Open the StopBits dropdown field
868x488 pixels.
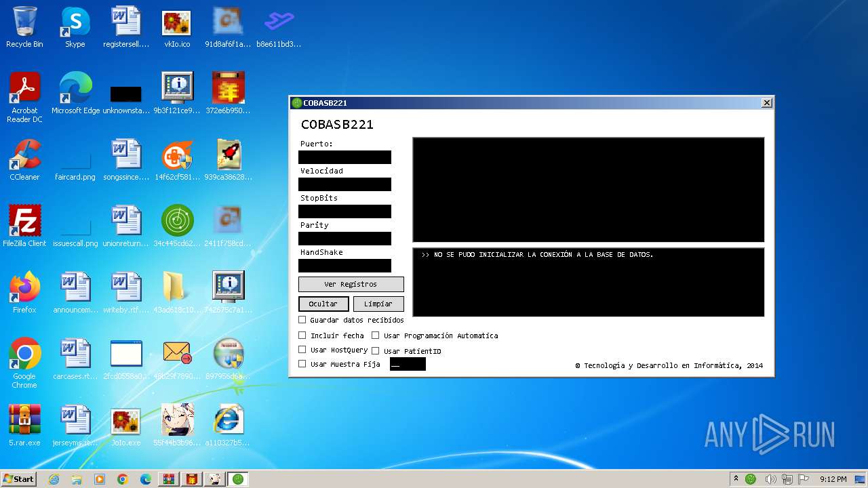tap(344, 211)
